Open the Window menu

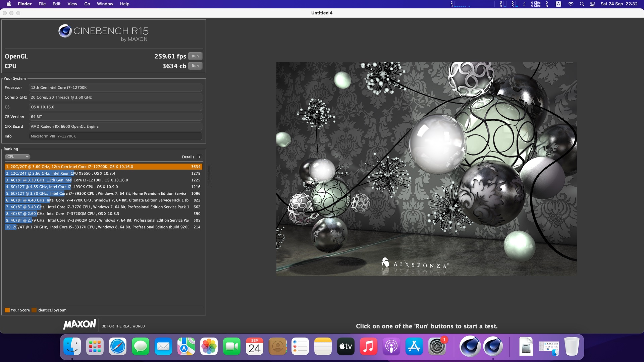pyautogui.click(x=105, y=4)
